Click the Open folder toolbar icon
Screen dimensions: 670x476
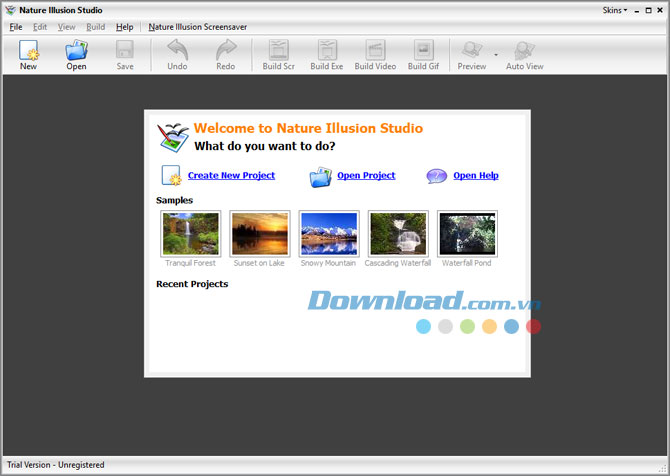click(76, 50)
